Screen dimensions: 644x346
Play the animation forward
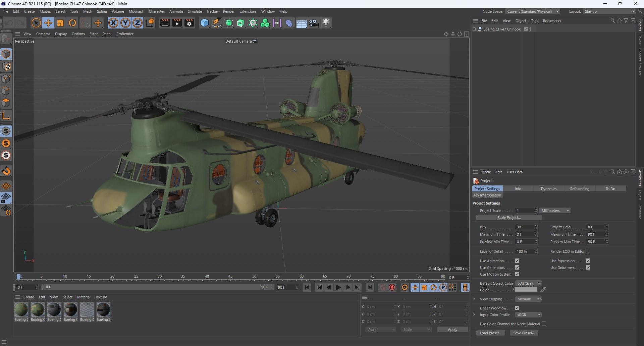338,287
